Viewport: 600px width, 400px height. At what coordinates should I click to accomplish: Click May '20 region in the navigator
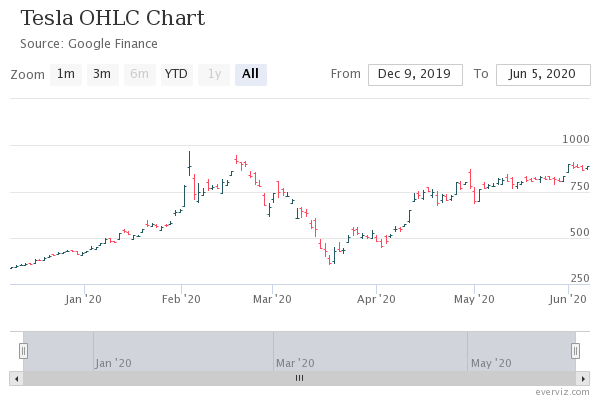coord(521,351)
